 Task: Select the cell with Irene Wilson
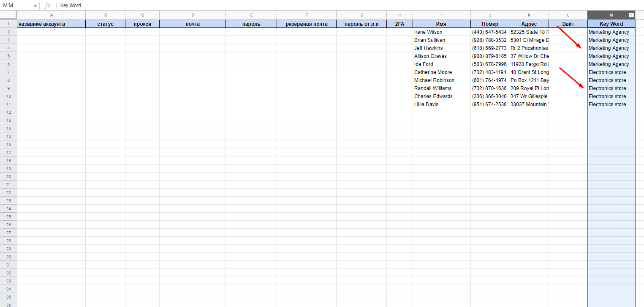[442, 32]
